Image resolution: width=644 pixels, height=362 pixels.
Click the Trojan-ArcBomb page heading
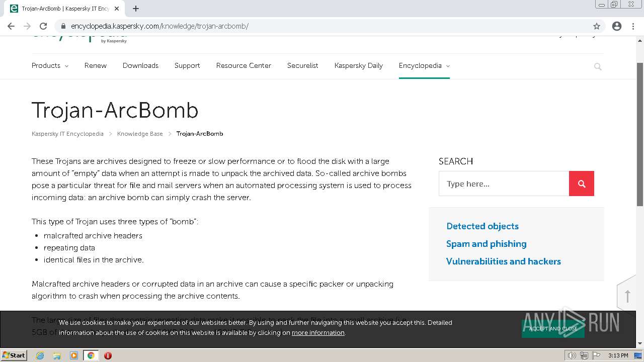[115, 110]
